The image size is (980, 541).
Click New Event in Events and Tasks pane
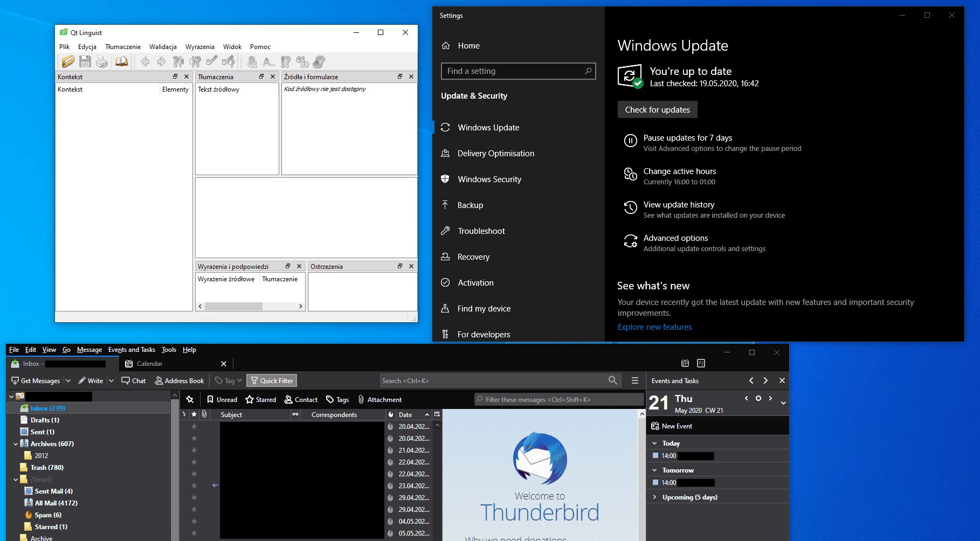(672, 426)
